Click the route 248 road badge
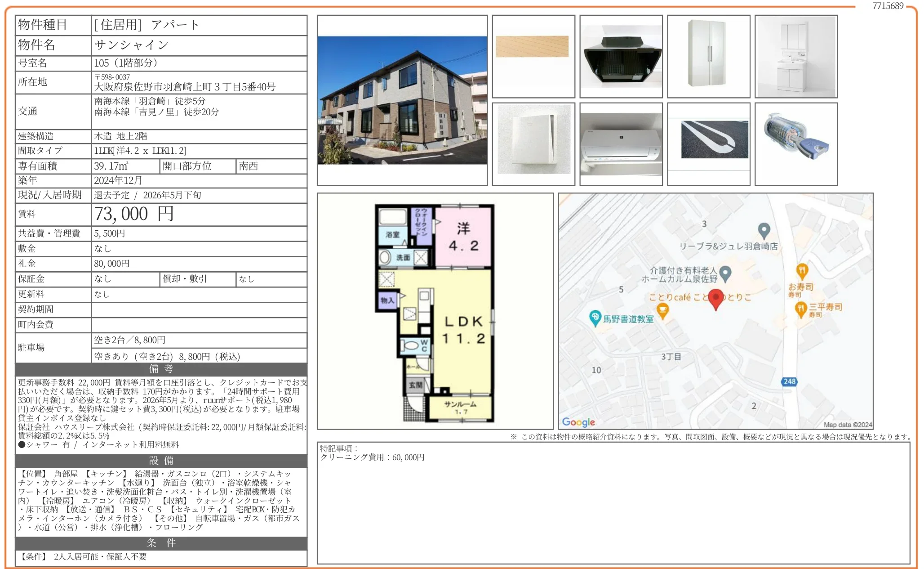Viewport: 924px width, 569px height. coord(789,381)
